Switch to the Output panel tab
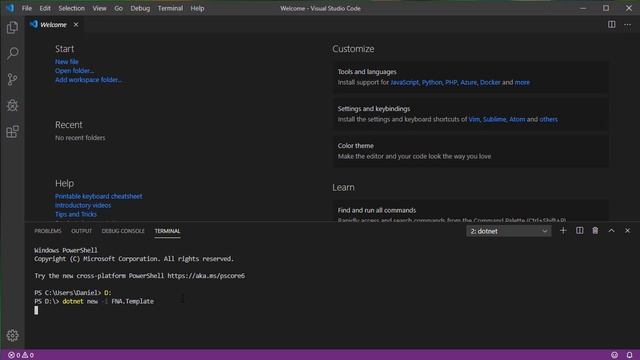640x360 pixels. pos(82,231)
